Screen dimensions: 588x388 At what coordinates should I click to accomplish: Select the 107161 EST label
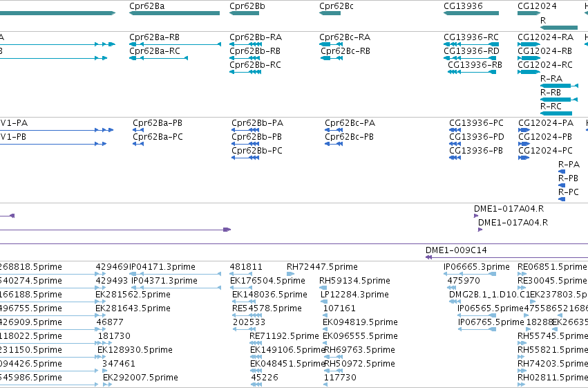[x=339, y=308]
